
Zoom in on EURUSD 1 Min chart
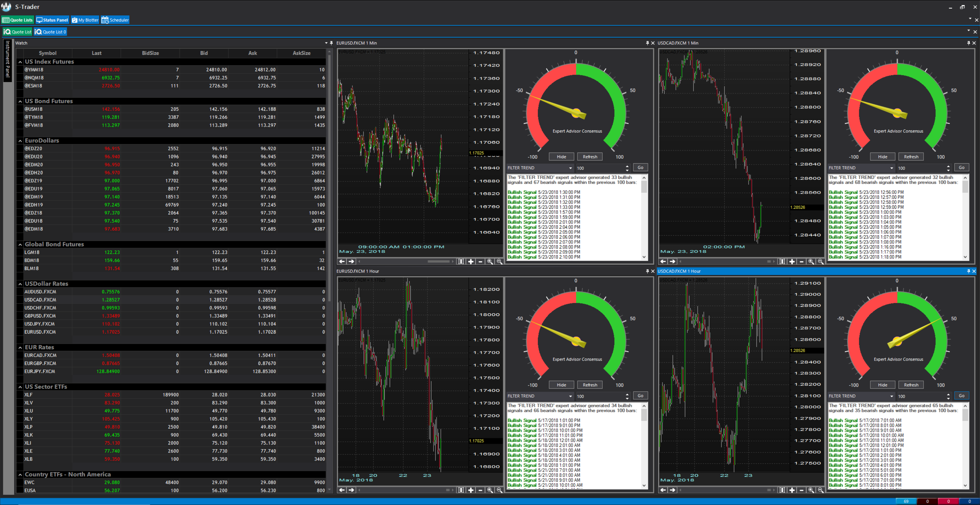tap(490, 262)
